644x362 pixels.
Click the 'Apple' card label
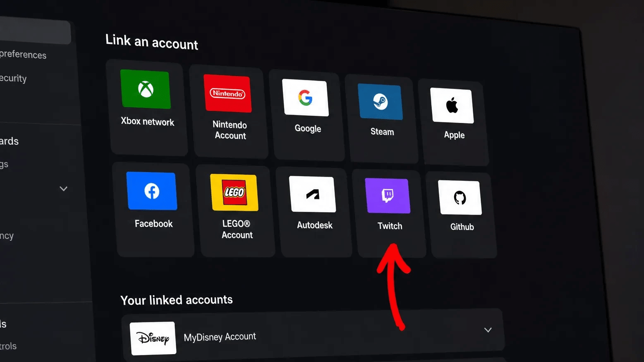(454, 135)
